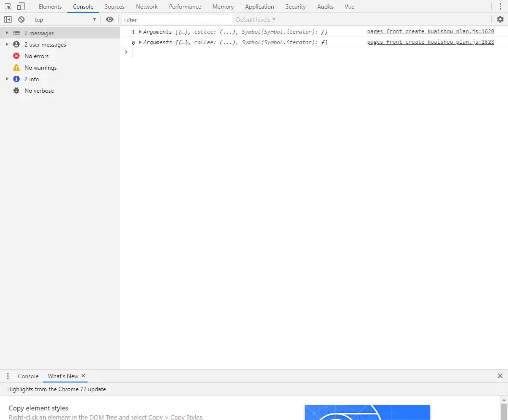
Task: Open the customize DevTools three-dot menu
Action: click(x=501, y=6)
